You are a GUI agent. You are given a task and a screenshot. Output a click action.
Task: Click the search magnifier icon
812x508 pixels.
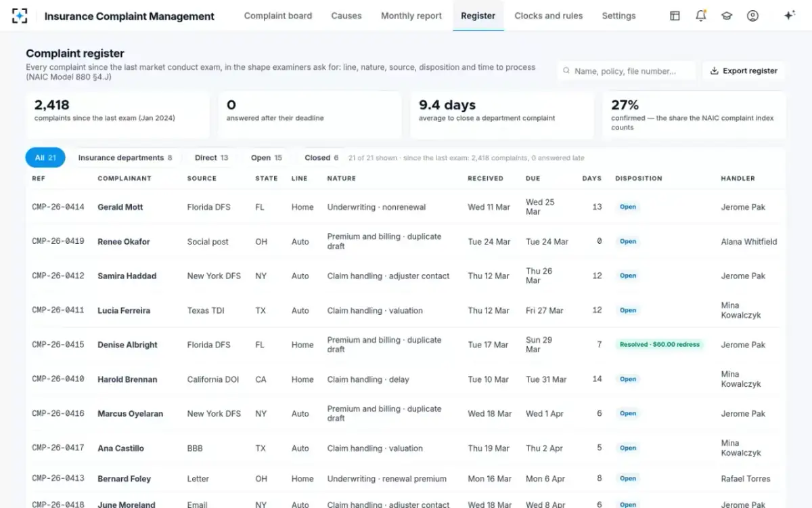coord(566,71)
